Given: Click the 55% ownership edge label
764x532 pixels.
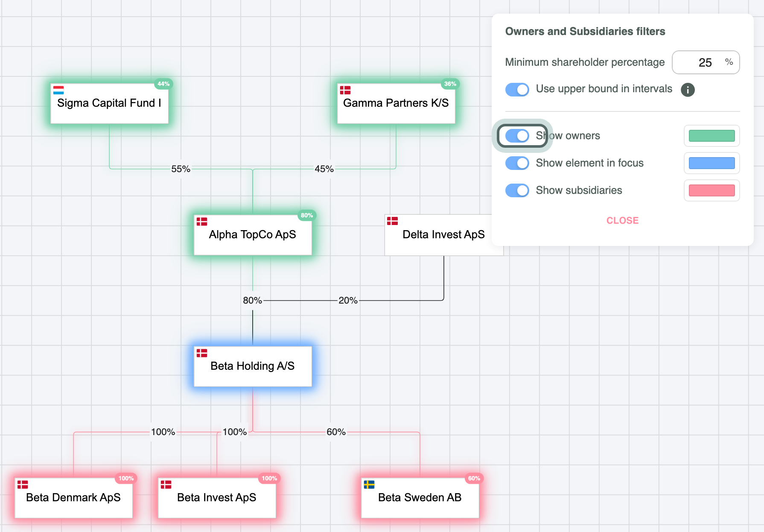Looking at the screenshot, I should coord(181,169).
